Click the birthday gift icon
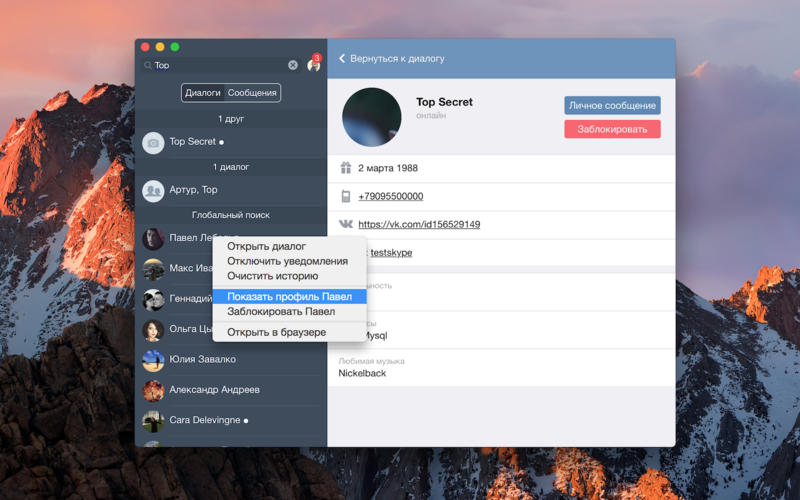800x500 pixels. [x=346, y=167]
